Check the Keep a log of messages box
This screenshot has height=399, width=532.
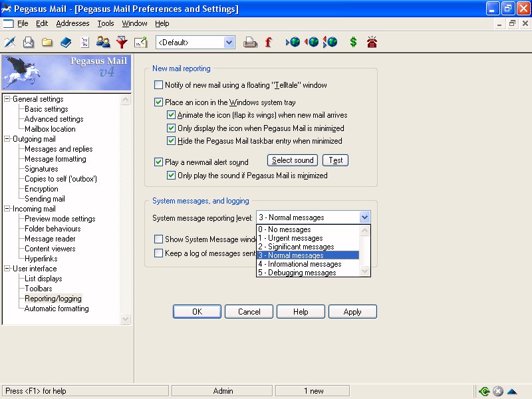158,253
